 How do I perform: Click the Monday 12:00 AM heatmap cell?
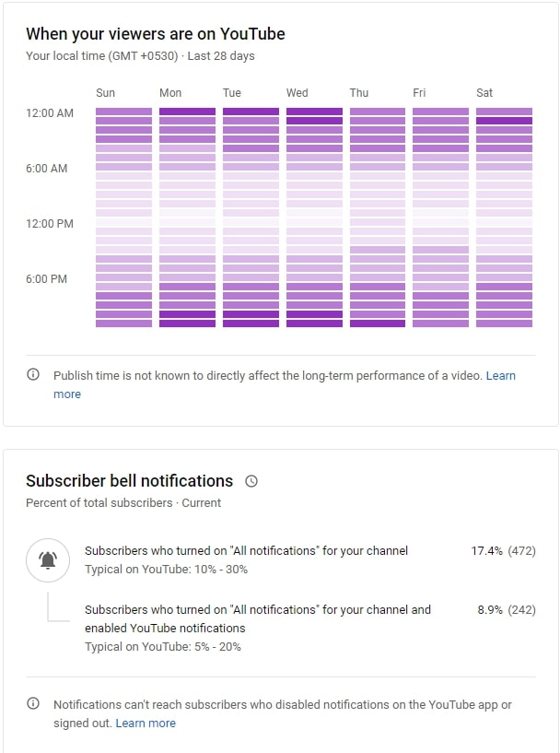(187, 112)
